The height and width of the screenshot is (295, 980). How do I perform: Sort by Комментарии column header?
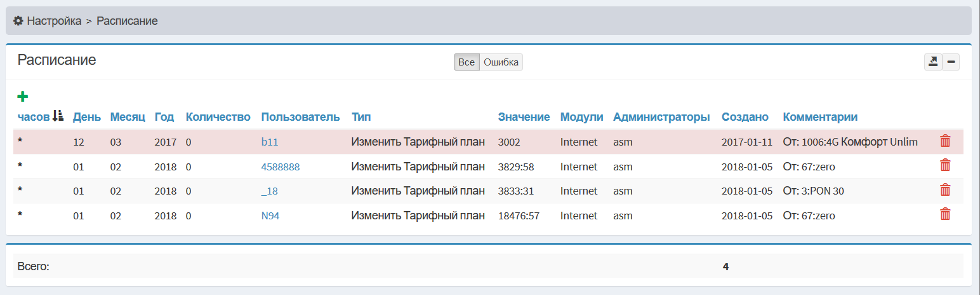click(x=820, y=117)
